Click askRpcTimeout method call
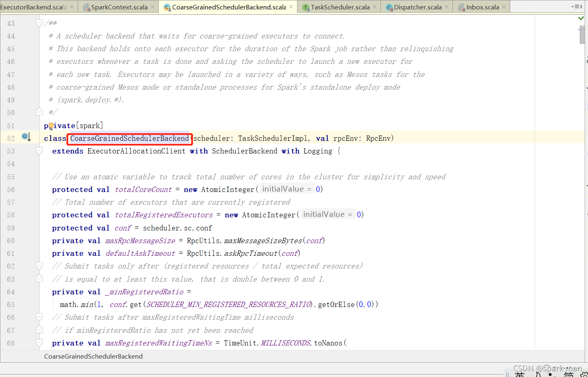 pos(251,253)
